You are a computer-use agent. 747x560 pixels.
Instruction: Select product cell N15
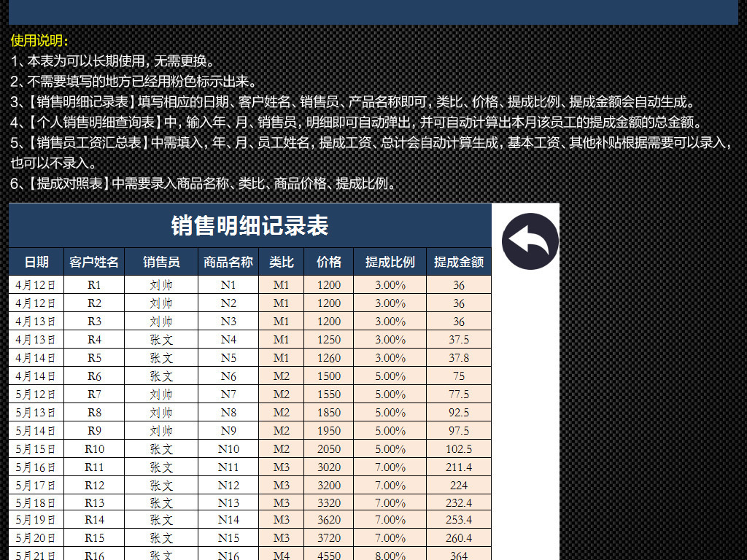tap(228, 537)
